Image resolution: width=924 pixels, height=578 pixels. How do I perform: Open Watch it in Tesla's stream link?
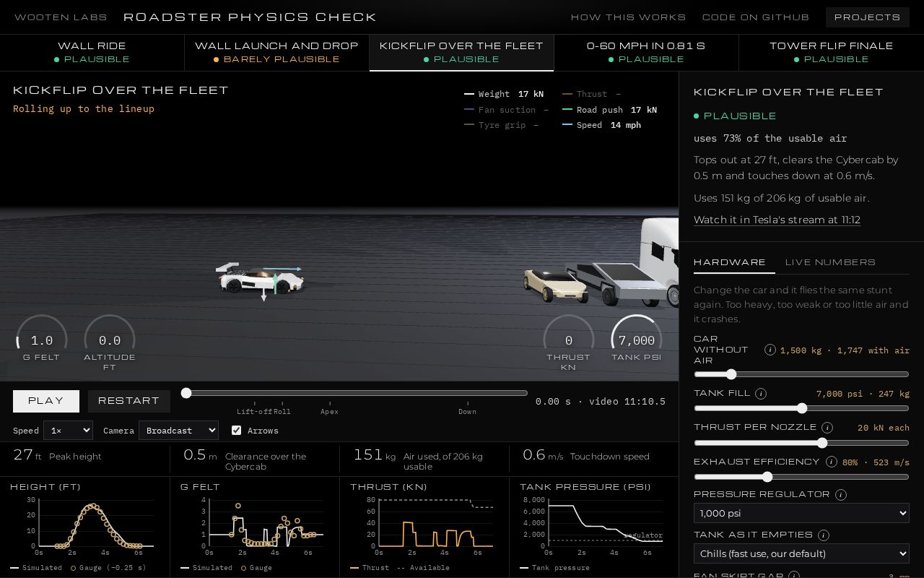tap(777, 220)
